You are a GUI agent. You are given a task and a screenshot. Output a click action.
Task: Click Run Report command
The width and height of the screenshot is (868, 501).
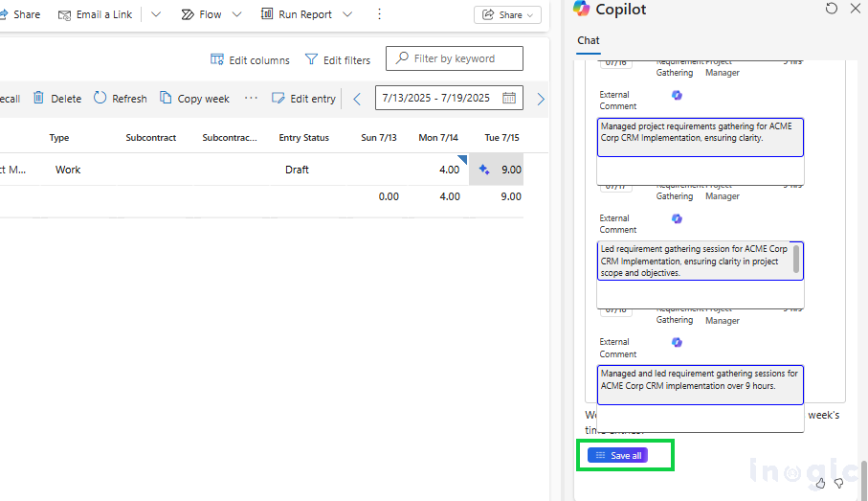tap(296, 14)
